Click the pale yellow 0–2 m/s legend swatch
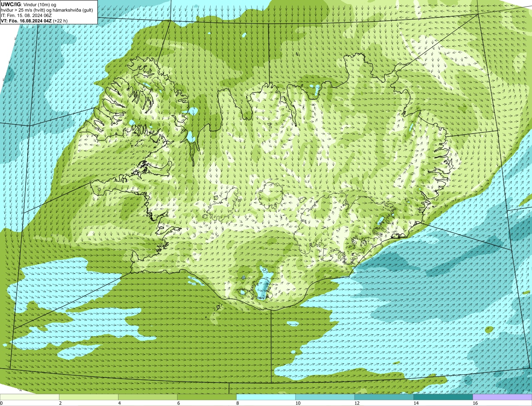Viewport: 532px width, 406px height. 30,397
